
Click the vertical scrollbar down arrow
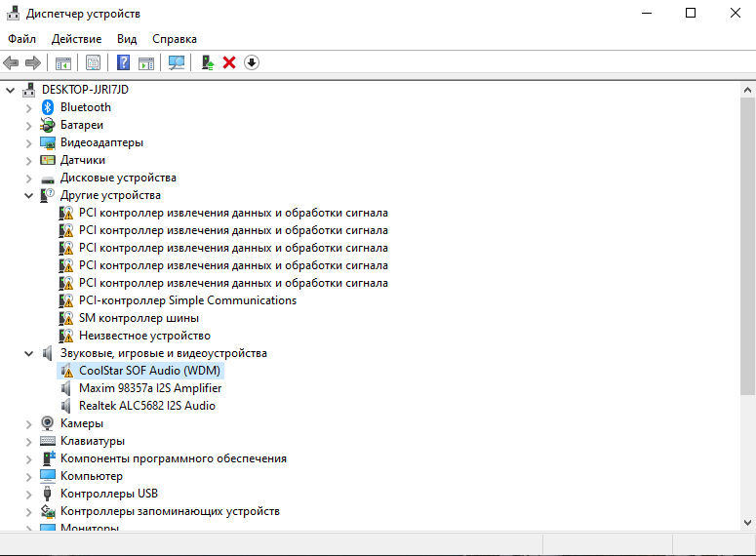(748, 524)
